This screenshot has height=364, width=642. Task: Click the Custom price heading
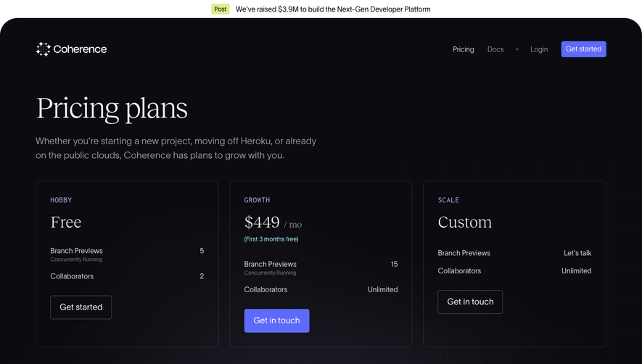[x=465, y=222]
